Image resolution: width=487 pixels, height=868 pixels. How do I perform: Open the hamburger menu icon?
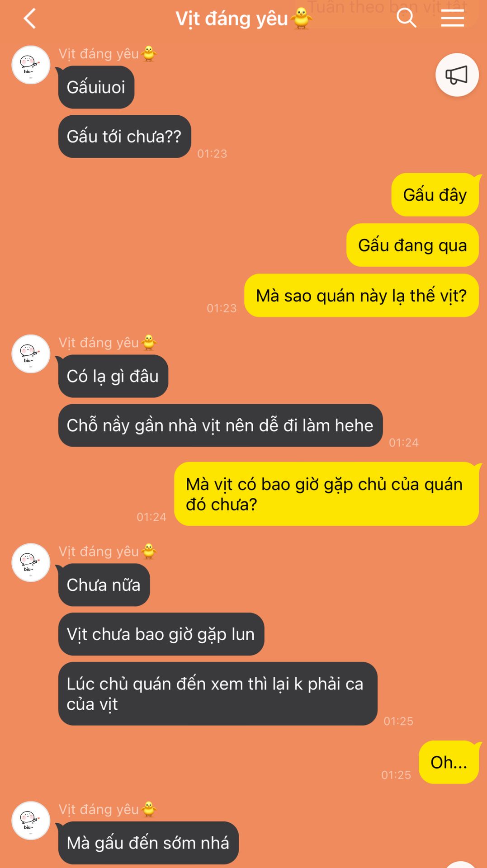(x=453, y=18)
